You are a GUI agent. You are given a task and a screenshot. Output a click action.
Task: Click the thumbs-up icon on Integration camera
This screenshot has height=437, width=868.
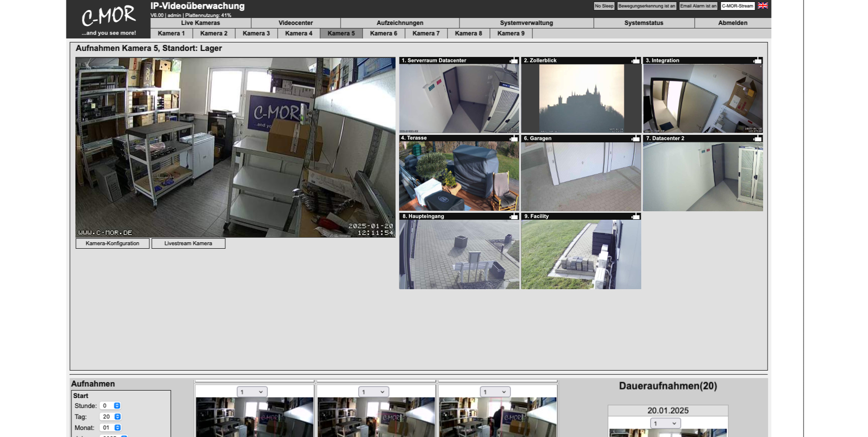758,60
